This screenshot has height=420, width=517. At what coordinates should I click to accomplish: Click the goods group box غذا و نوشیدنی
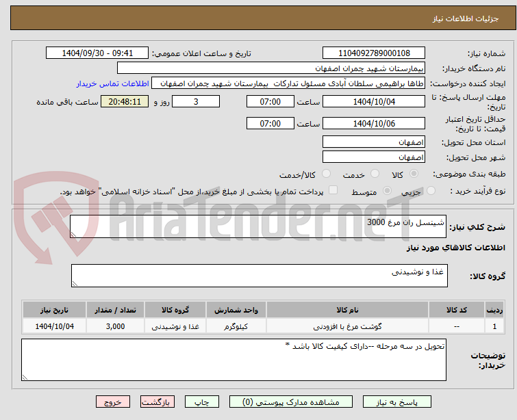[260, 276]
